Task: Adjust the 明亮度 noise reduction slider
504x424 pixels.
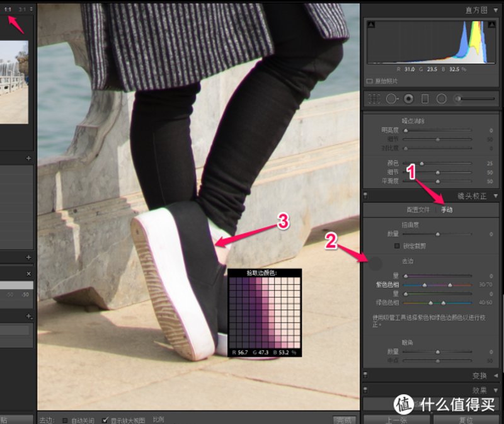Action: tap(406, 130)
